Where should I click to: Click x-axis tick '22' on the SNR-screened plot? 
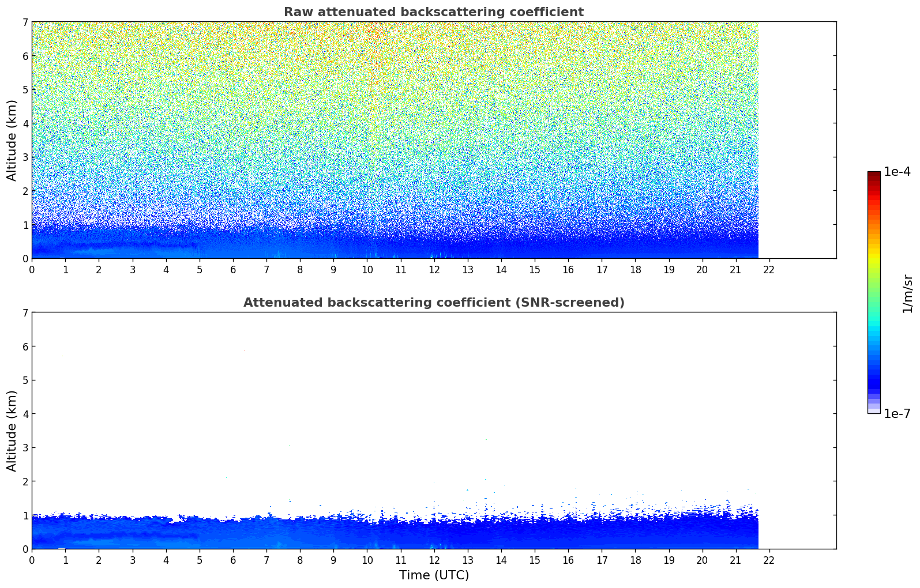pyautogui.click(x=769, y=560)
